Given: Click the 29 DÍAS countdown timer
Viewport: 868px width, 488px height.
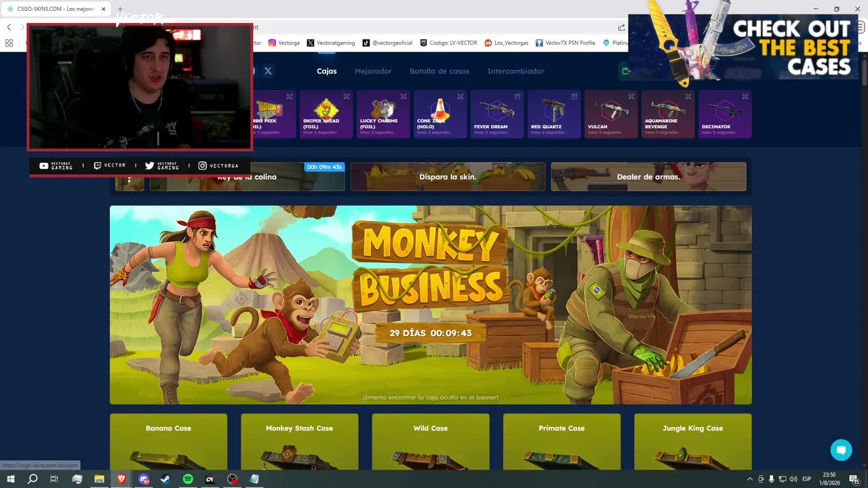Looking at the screenshot, I should click(431, 333).
